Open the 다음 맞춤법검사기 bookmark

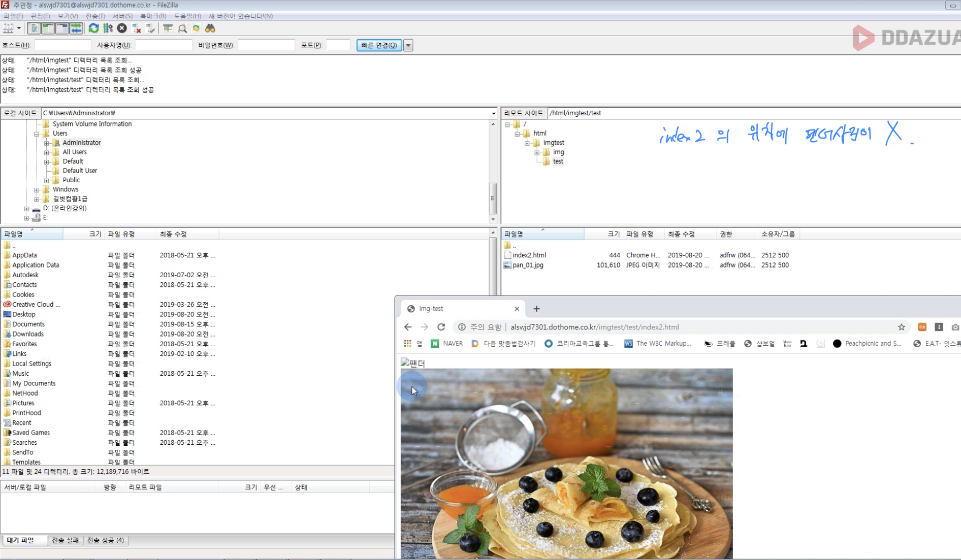tap(503, 344)
